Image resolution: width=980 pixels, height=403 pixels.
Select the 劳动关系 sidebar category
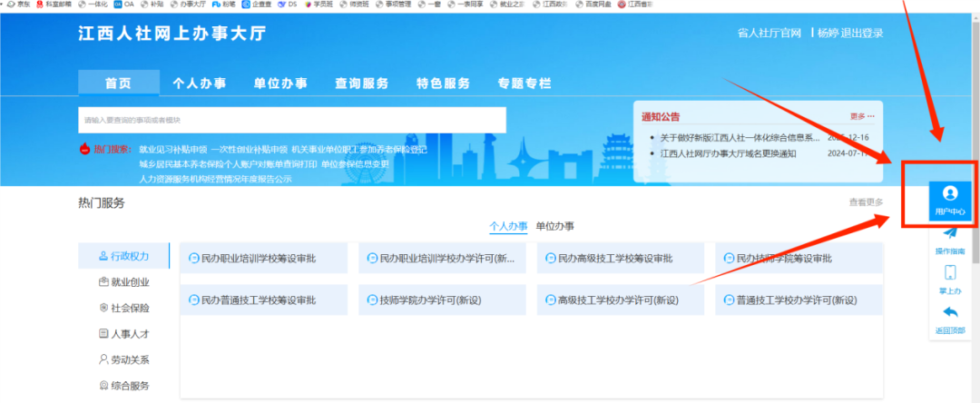pos(123,360)
